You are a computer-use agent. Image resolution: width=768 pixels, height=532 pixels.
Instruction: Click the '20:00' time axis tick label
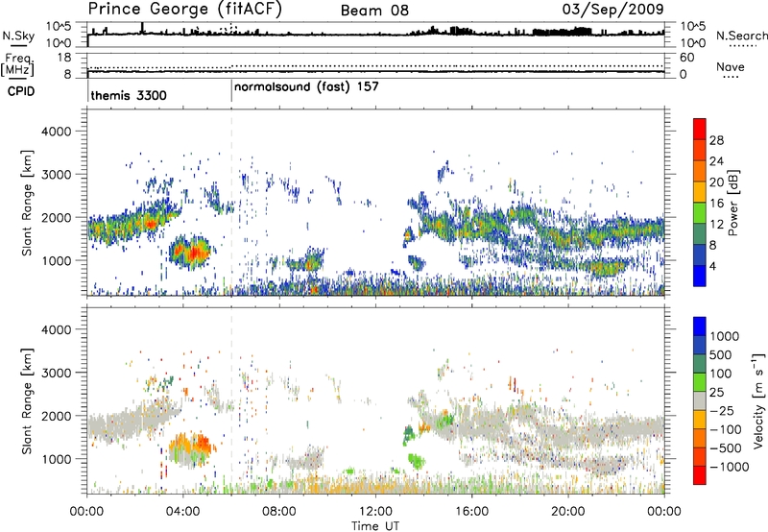[x=567, y=512]
